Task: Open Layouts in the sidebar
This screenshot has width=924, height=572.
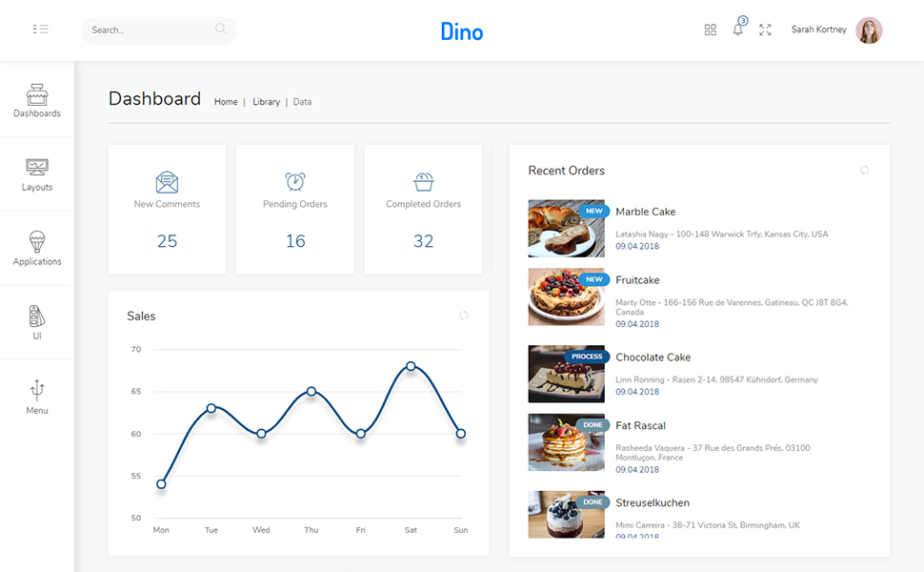Action: click(x=37, y=174)
